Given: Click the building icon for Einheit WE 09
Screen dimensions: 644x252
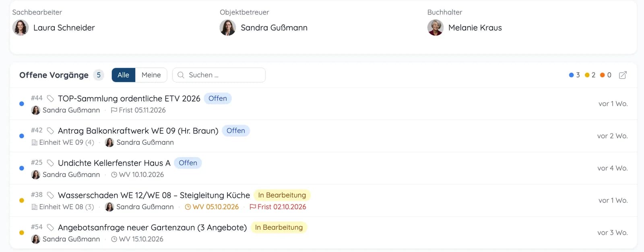Looking at the screenshot, I should tap(35, 143).
